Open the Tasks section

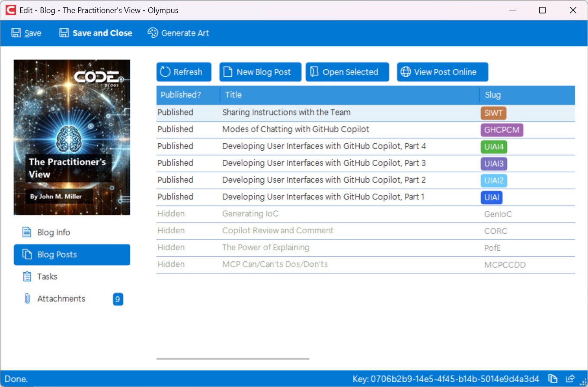coord(72,277)
